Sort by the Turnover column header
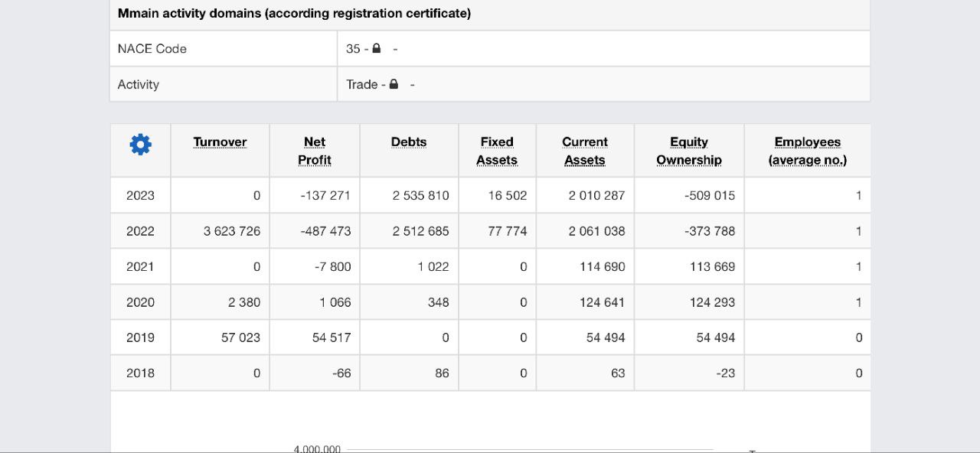 pos(220,142)
